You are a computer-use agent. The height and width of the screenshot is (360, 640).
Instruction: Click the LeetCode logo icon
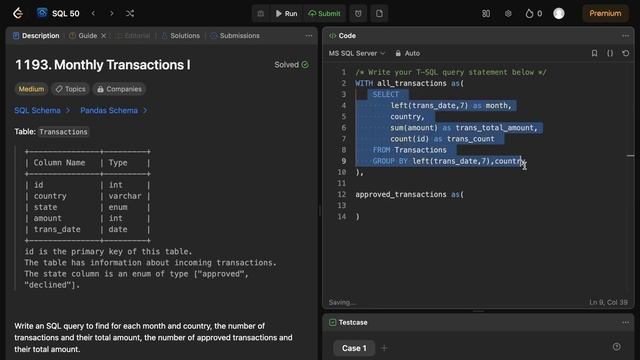click(18, 13)
